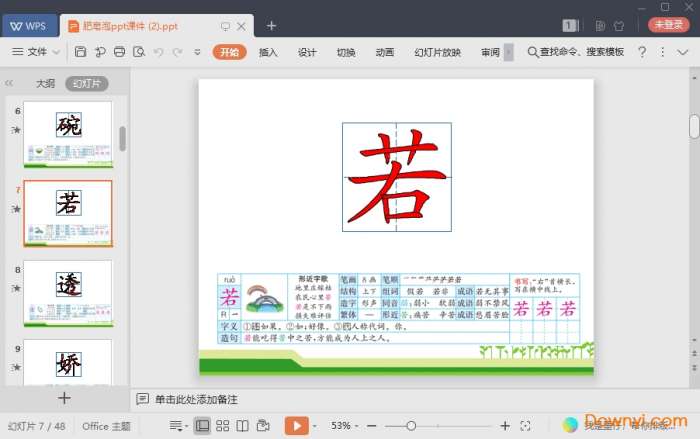Zoom out with the minus button
This screenshot has height=439, width=700.
pyautogui.click(x=371, y=426)
